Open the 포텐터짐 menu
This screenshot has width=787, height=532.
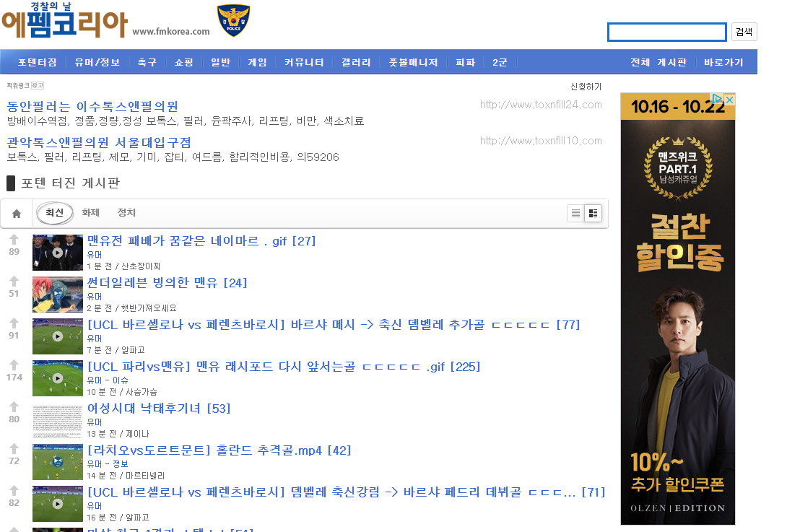37,62
